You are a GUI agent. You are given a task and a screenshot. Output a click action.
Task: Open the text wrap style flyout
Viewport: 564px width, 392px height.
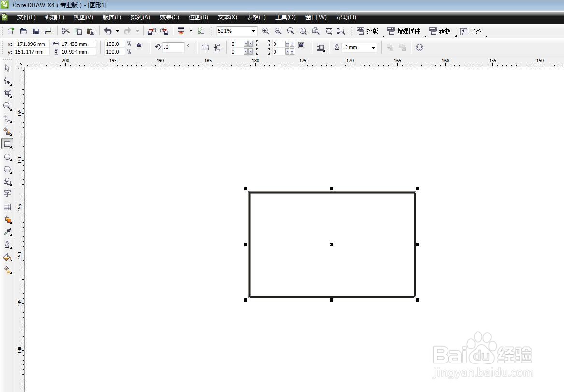tap(320, 47)
